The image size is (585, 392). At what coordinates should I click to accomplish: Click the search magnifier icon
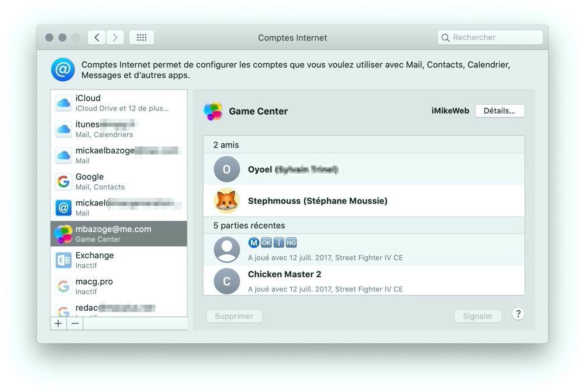click(445, 37)
